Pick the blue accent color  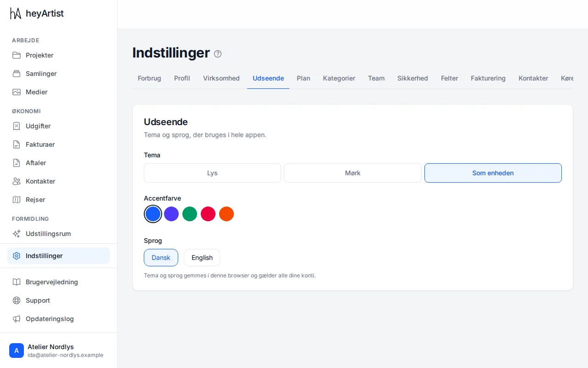click(153, 214)
